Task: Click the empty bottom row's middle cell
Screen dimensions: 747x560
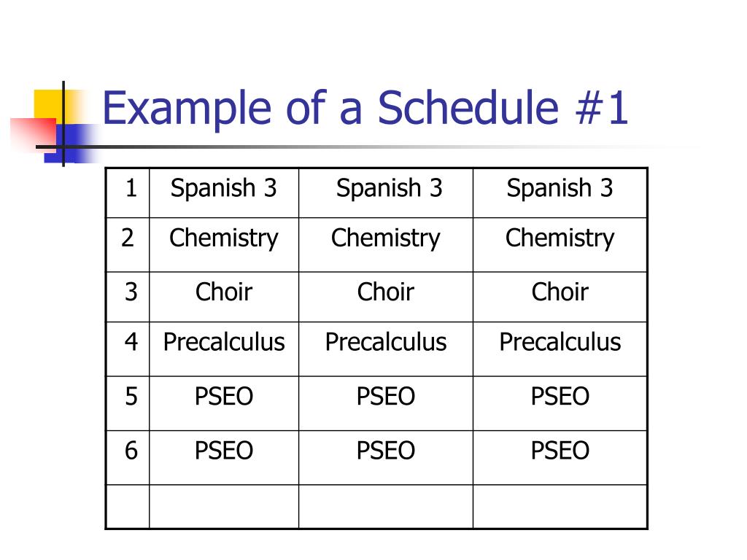Action: 386,507
